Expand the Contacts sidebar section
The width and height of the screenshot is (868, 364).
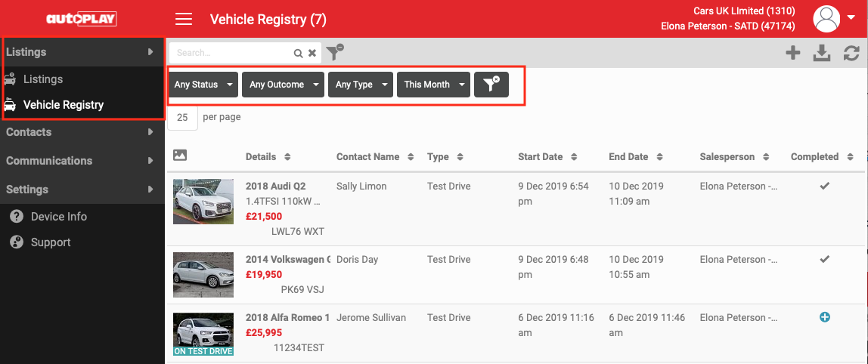point(82,132)
